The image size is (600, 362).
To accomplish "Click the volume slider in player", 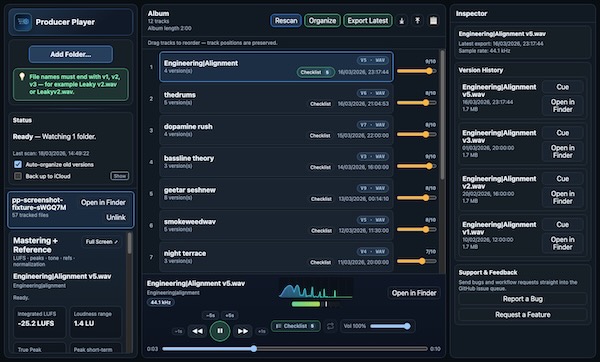I will pyautogui.click(x=390, y=326).
